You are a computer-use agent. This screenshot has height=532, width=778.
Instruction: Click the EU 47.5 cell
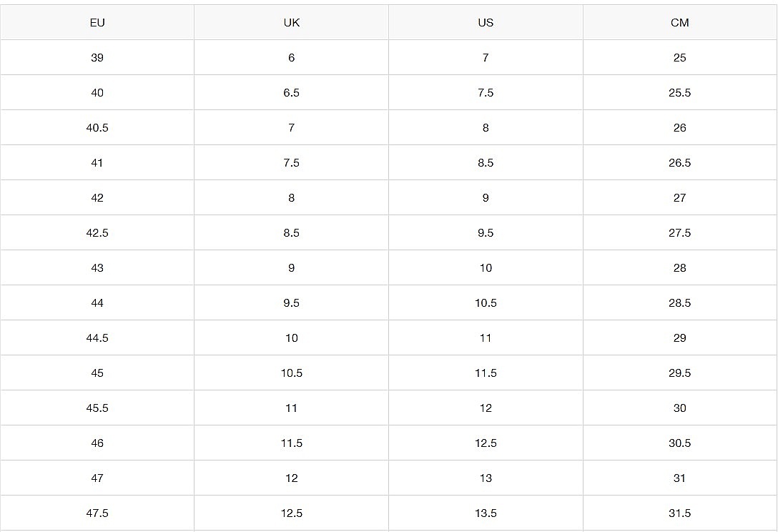(97, 513)
